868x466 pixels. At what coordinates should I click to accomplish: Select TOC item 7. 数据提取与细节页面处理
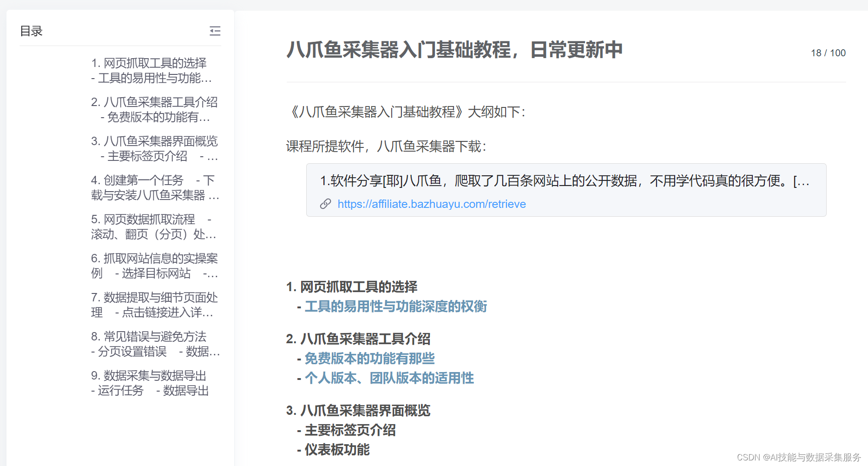pos(155,305)
